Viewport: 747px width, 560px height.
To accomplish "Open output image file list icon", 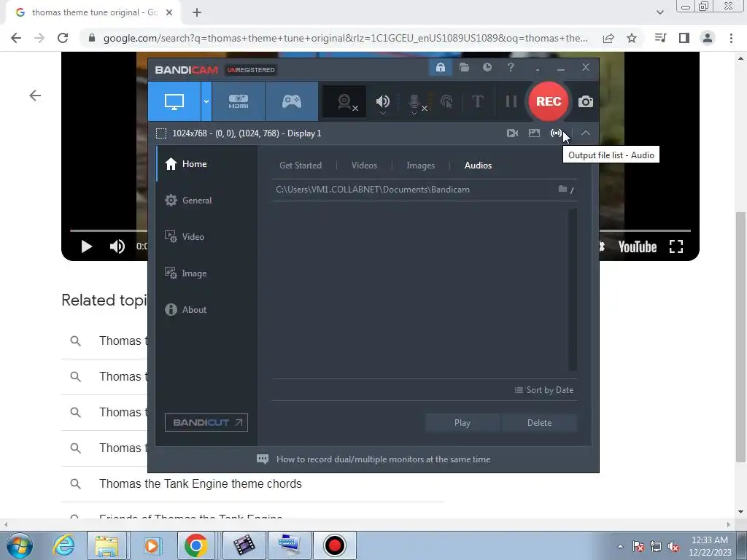I will (x=534, y=133).
